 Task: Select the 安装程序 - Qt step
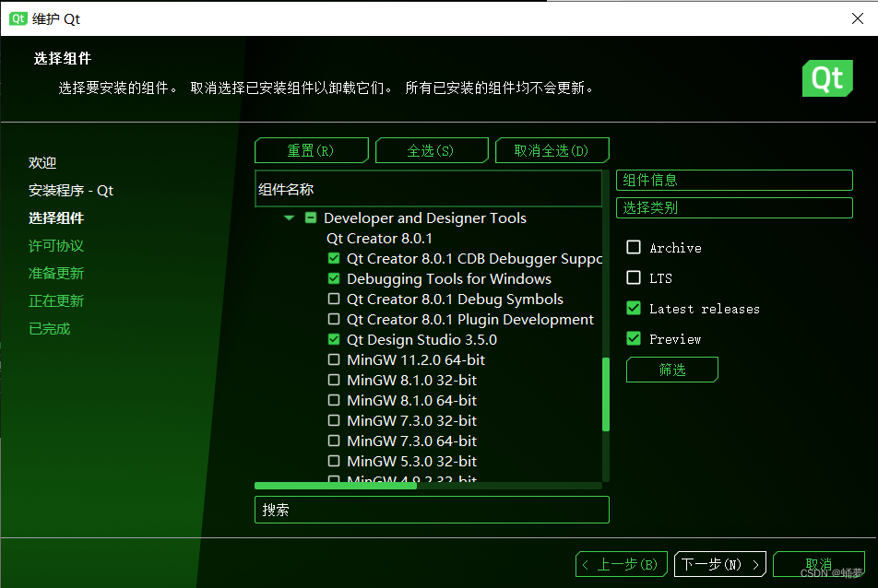[x=71, y=190]
